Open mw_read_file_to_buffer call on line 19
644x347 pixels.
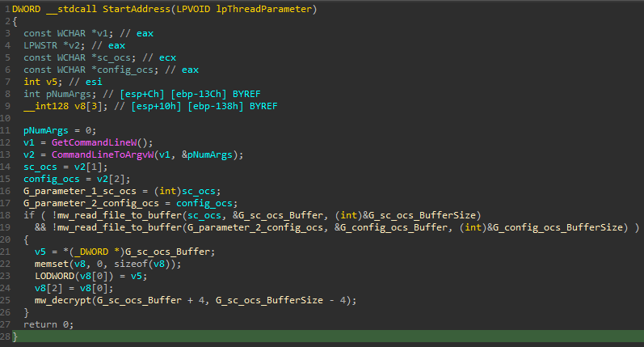click(120, 227)
